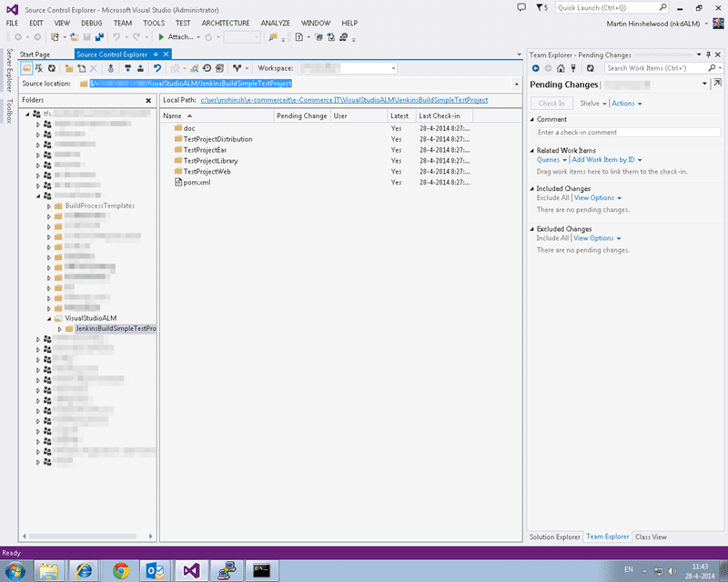
Task: Click the Check In toolbar icon
Action: [140, 68]
